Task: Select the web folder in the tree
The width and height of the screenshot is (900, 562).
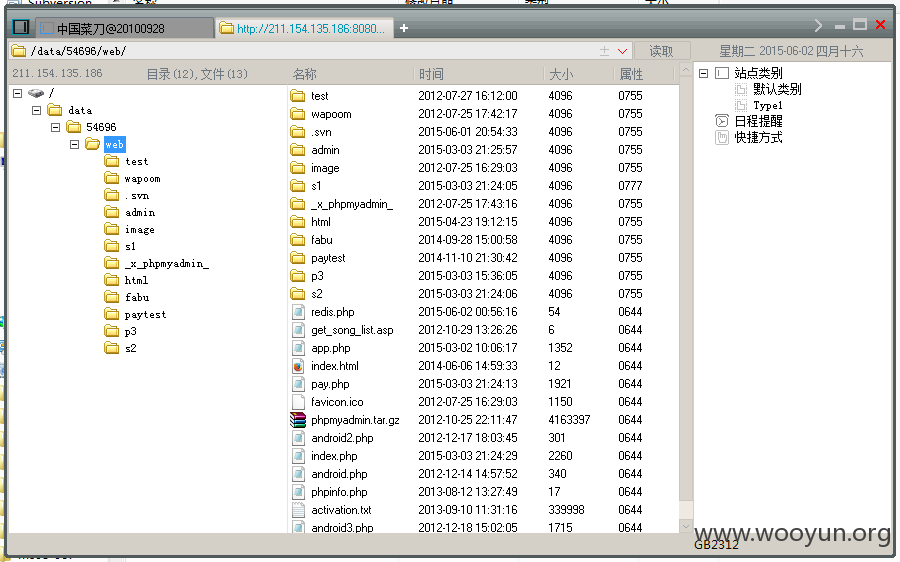Action: coord(114,144)
